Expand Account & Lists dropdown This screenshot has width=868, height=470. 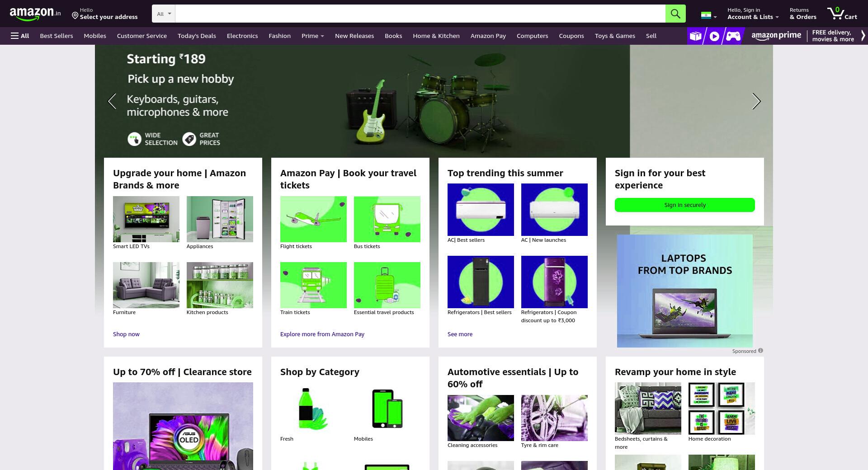(x=753, y=14)
